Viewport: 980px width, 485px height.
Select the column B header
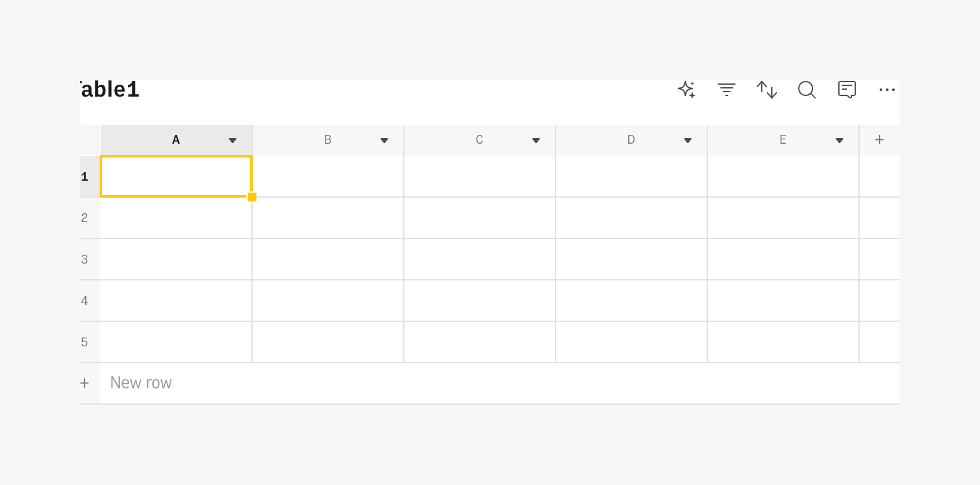(x=327, y=139)
